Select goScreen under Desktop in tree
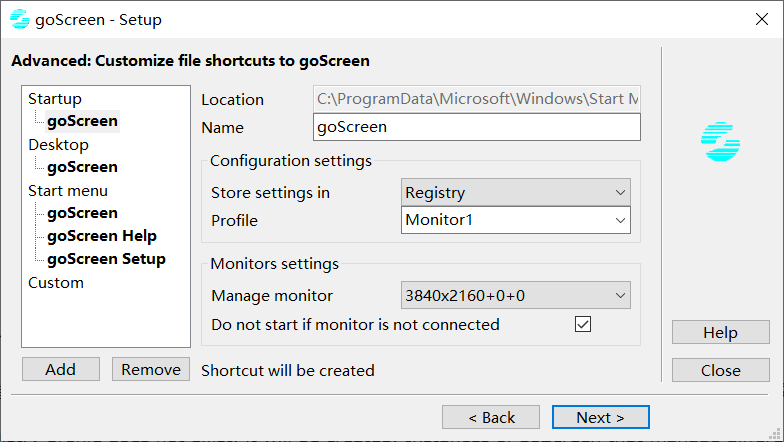 tap(82, 167)
